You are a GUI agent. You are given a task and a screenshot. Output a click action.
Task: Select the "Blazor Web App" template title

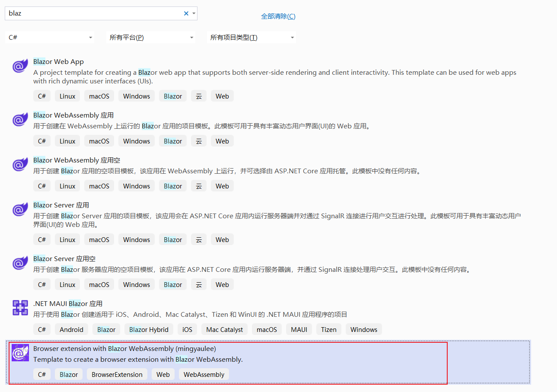58,62
